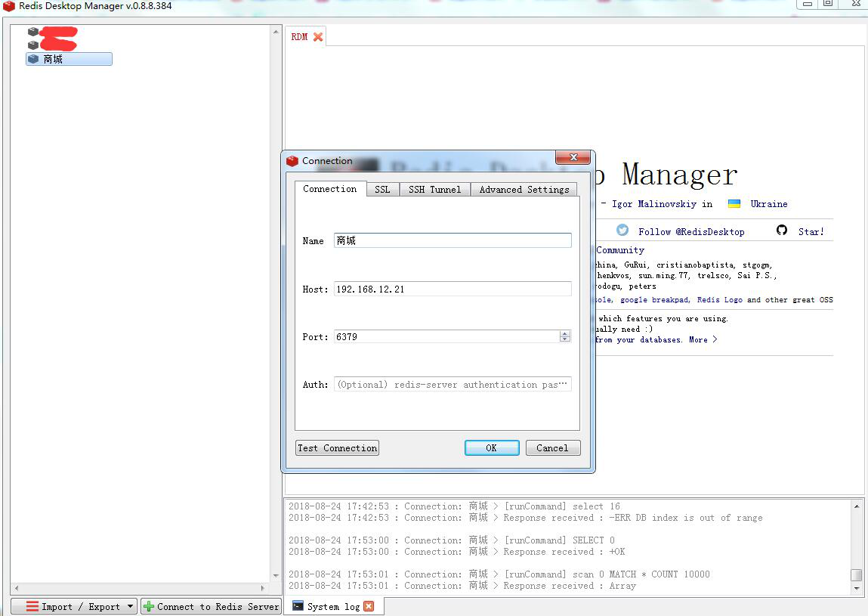The image size is (868, 616).
Task: Open the Community link
Action: tap(620, 250)
